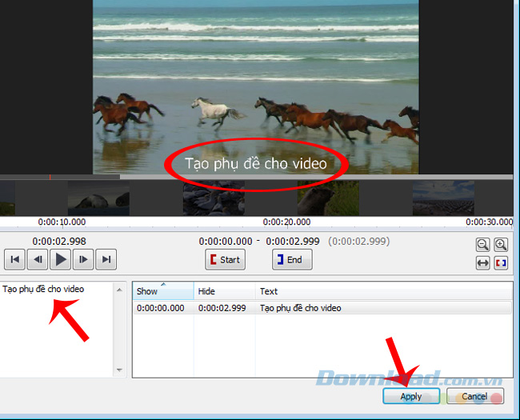Viewport: 520px width, 420px height.
Task: Click the current time 0:00:02.998
Action: pos(59,241)
